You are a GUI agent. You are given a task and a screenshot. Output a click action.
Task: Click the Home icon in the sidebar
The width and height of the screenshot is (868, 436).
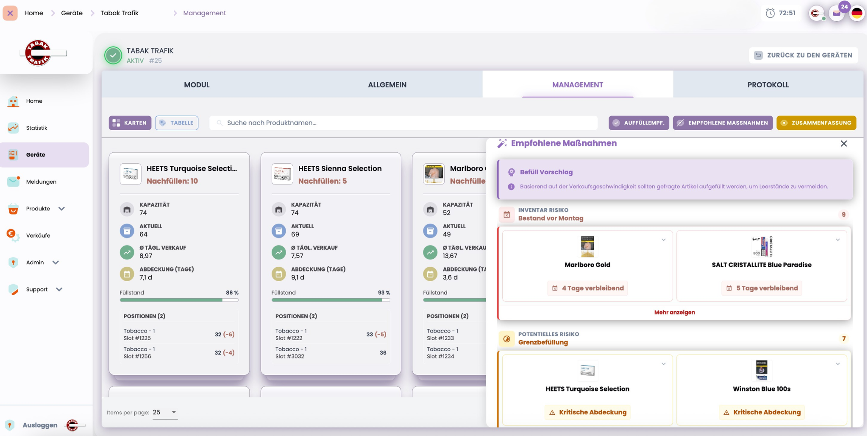point(13,101)
